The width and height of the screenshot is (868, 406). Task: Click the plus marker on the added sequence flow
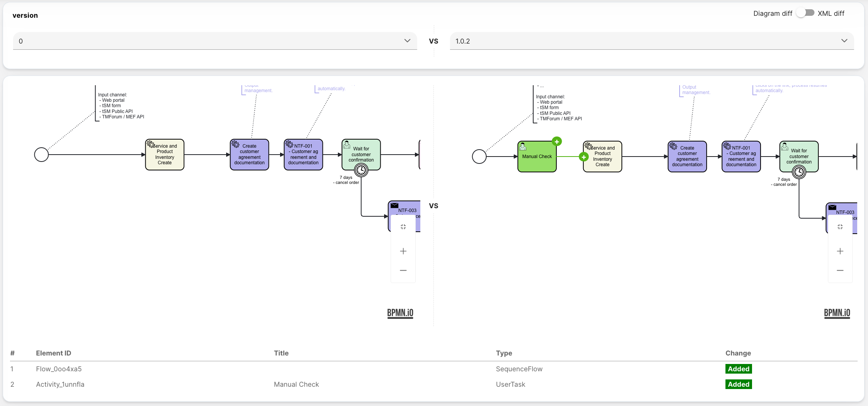584,157
